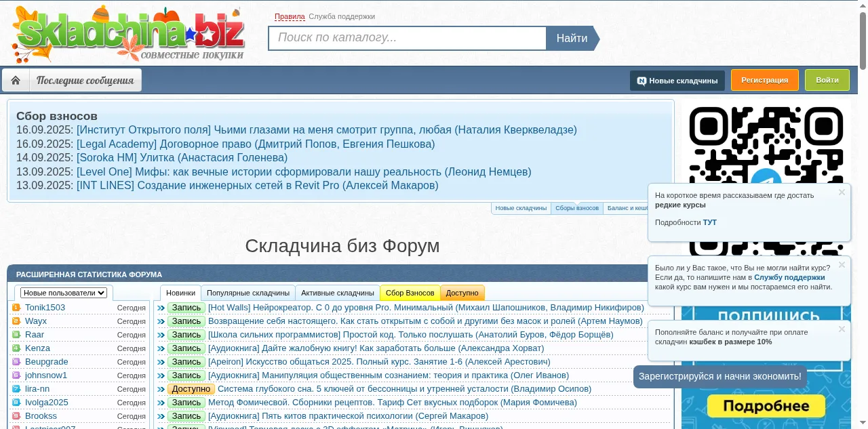Image resolution: width=868 pixels, height=429 pixels.
Task: Open the ТУТ link in the popup
Action: pyautogui.click(x=709, y=222)
